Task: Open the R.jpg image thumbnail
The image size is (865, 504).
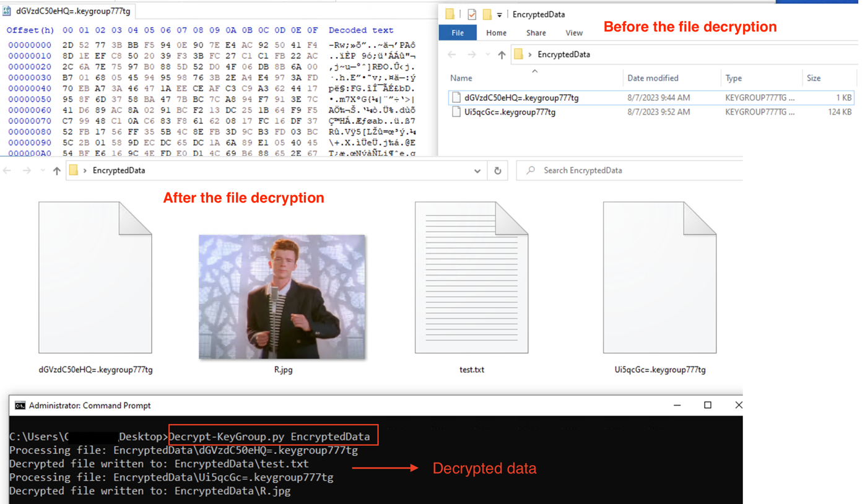Action: tap(282, 297)
